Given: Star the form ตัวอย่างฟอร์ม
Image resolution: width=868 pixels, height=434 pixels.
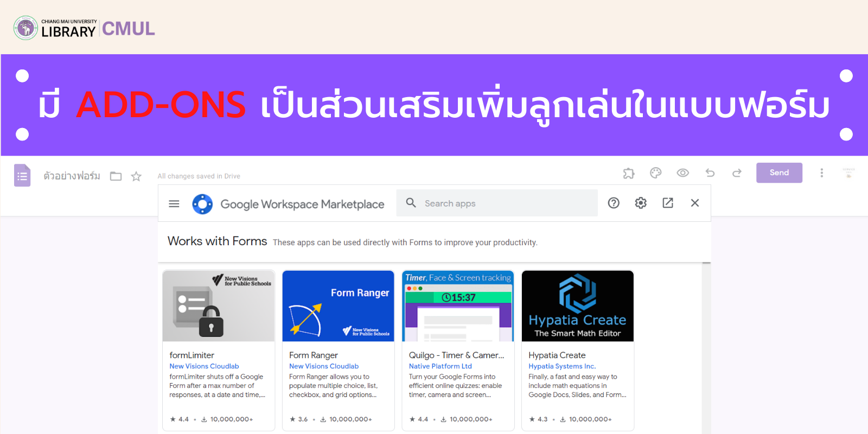Looking at the screenshot, I should [136, 176].
